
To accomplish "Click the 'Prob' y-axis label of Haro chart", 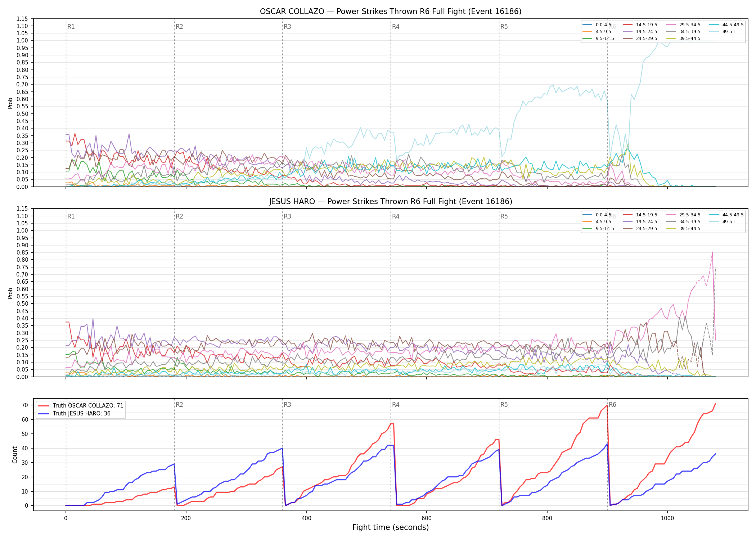I will pyautogui.click(x=10, y=293).
